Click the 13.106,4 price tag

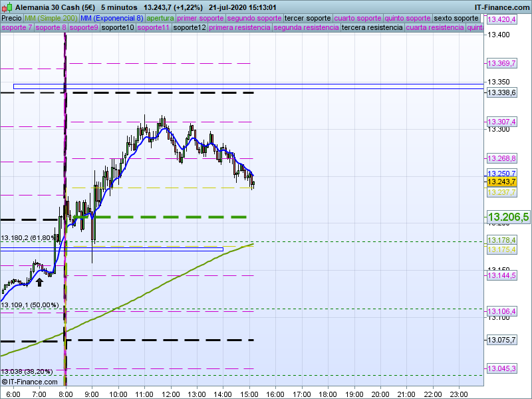coord(501,311)
